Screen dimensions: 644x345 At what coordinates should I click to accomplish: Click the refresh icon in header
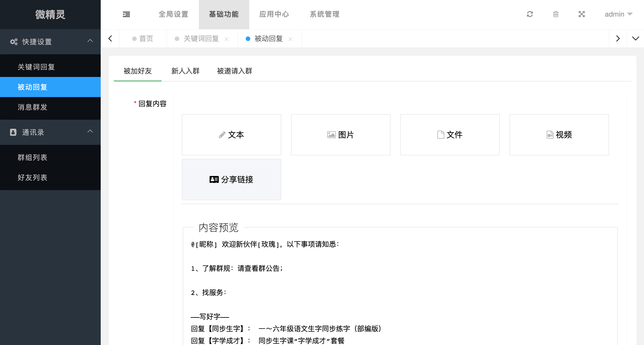click(x=530, y=14)
